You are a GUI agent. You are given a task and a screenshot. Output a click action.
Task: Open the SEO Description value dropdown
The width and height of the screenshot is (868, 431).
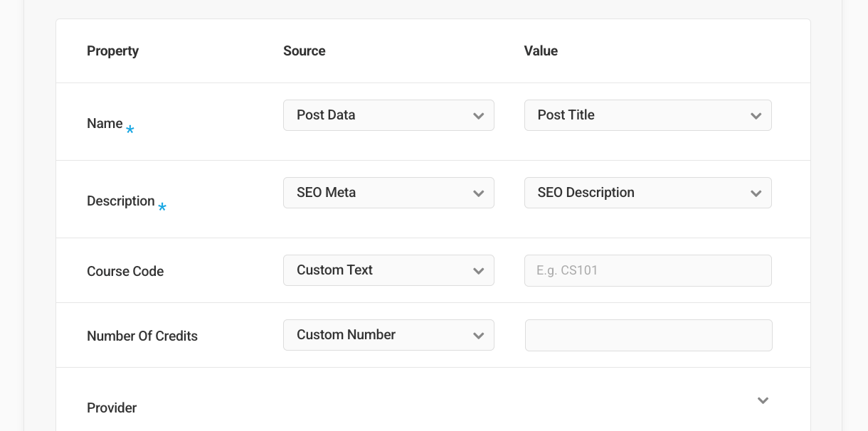tap(647, 192)
